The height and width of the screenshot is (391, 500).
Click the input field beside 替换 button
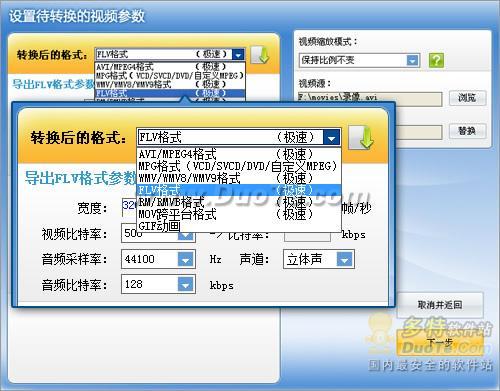tap(419, 132)
